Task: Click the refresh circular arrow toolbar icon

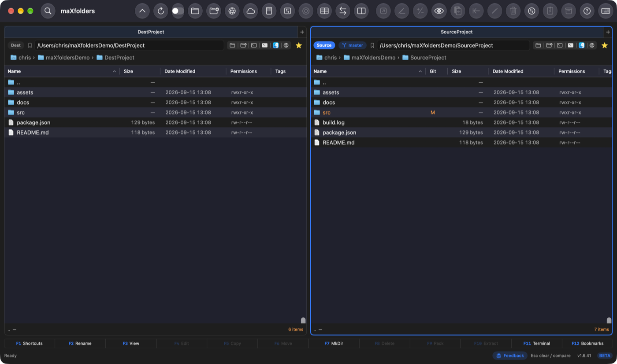Action: pos(160,11)
